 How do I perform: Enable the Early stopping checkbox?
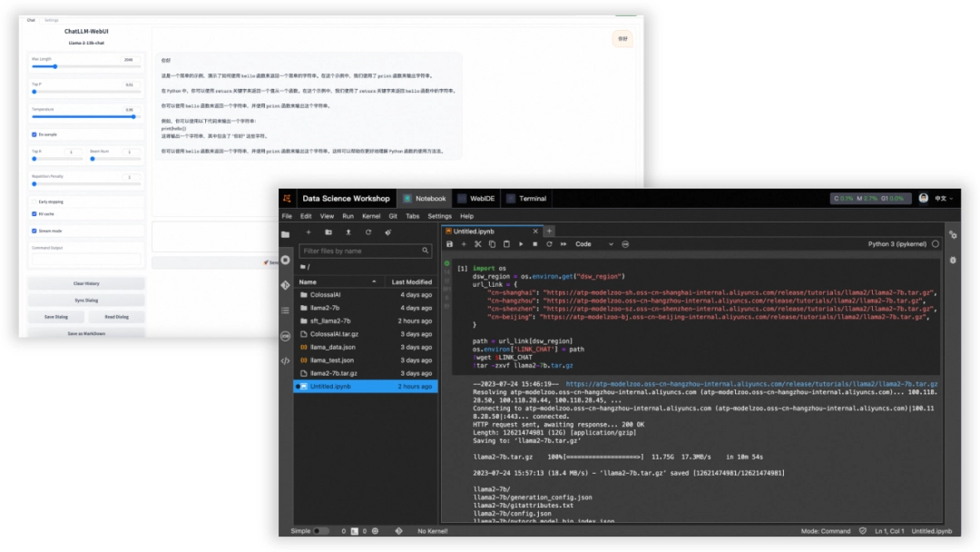pyautogui.click(x=34, y=202)
